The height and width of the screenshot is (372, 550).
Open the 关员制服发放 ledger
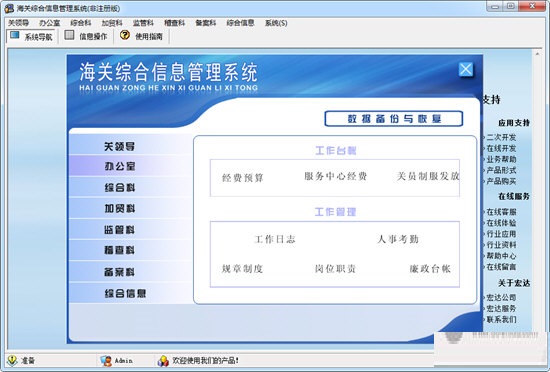click(428, 176)
